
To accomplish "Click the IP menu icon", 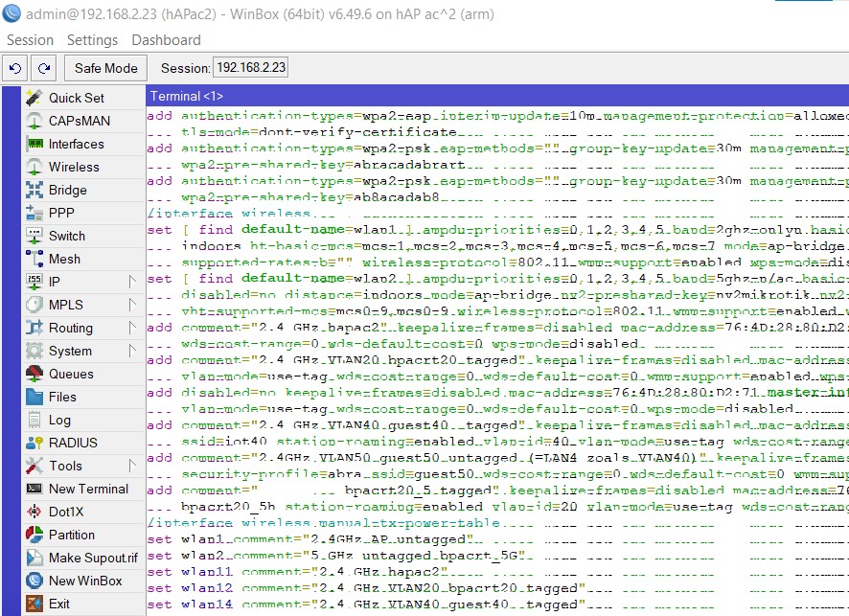I will (34, 282).
